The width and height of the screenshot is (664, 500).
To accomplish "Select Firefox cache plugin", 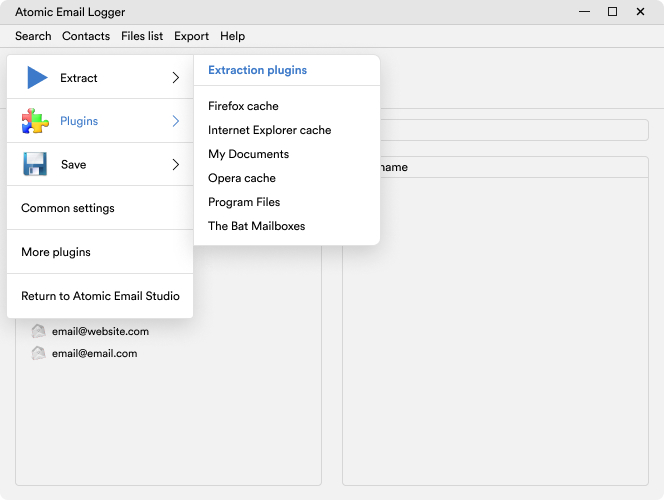I will (243, 106).
